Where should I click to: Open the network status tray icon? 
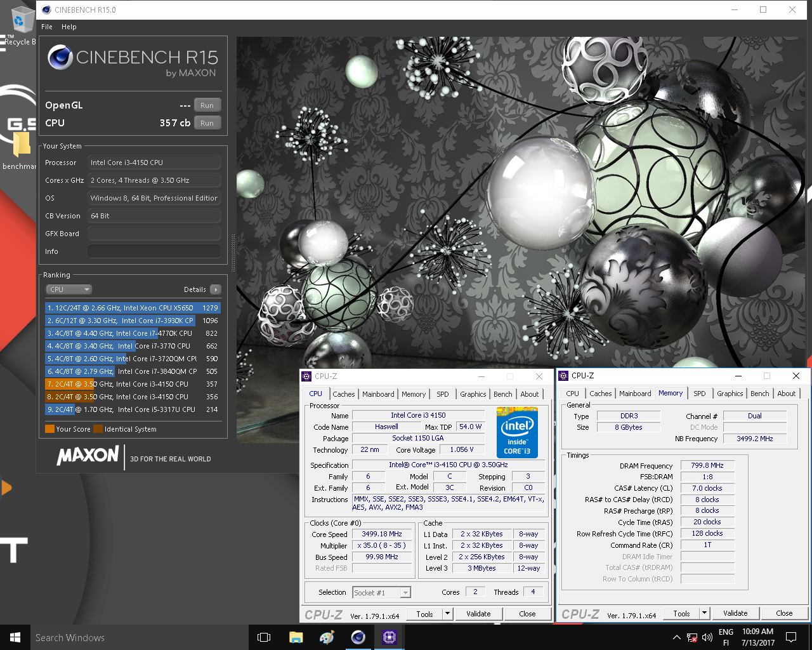[x=692, y=637]
